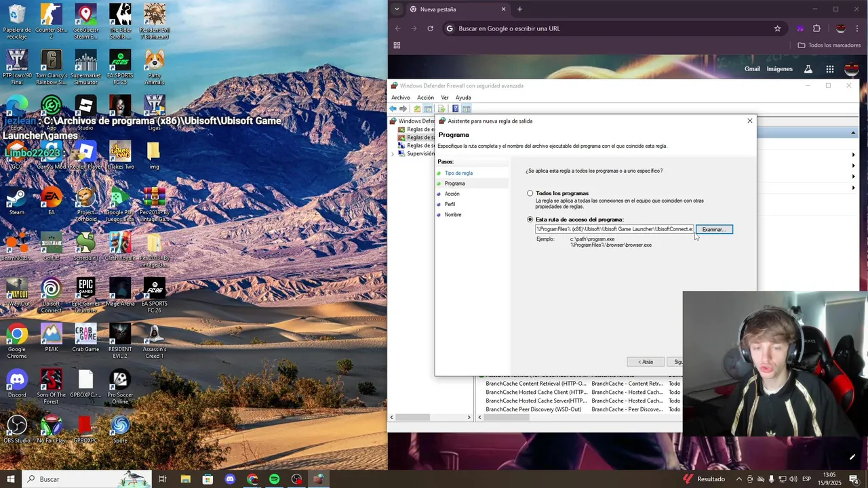Select the 'Todos los programas' radio option
This screenshot has width=868, height=488.
(x=530, y=193)
